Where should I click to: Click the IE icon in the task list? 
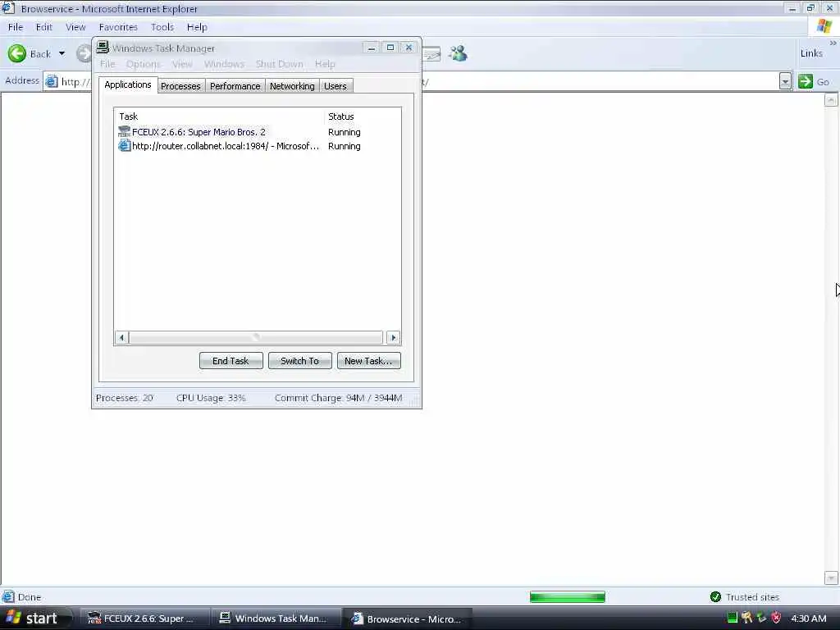125,146
